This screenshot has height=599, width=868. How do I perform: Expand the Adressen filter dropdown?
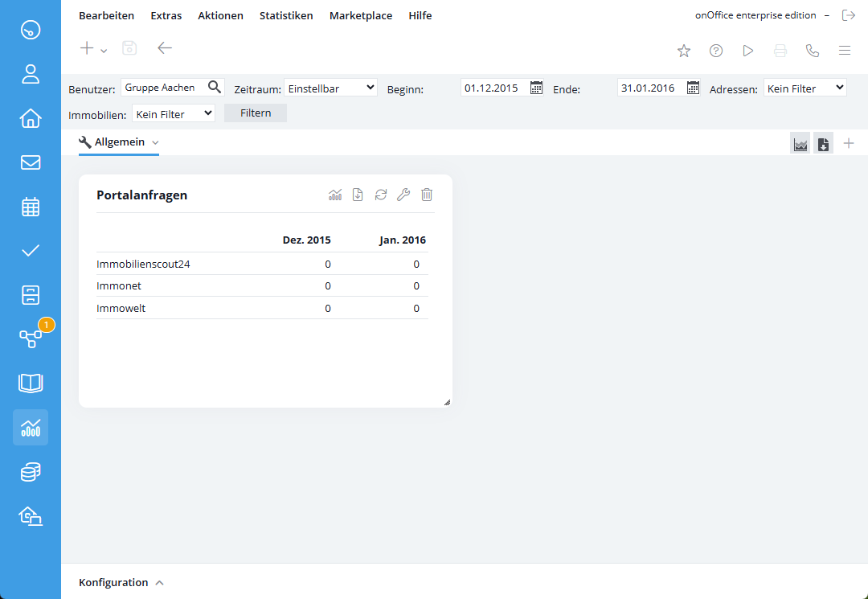(805, 88)
